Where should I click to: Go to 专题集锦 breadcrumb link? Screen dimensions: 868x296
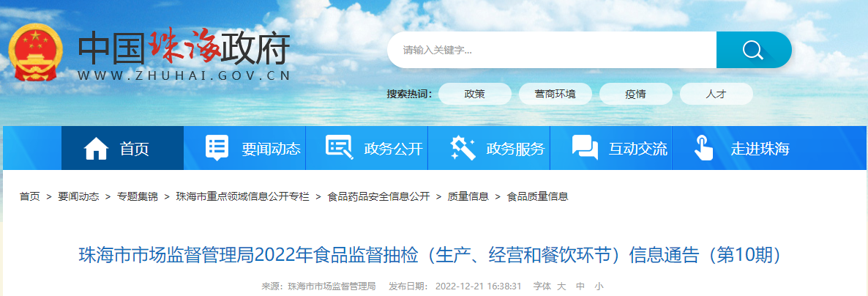point(138,196)
